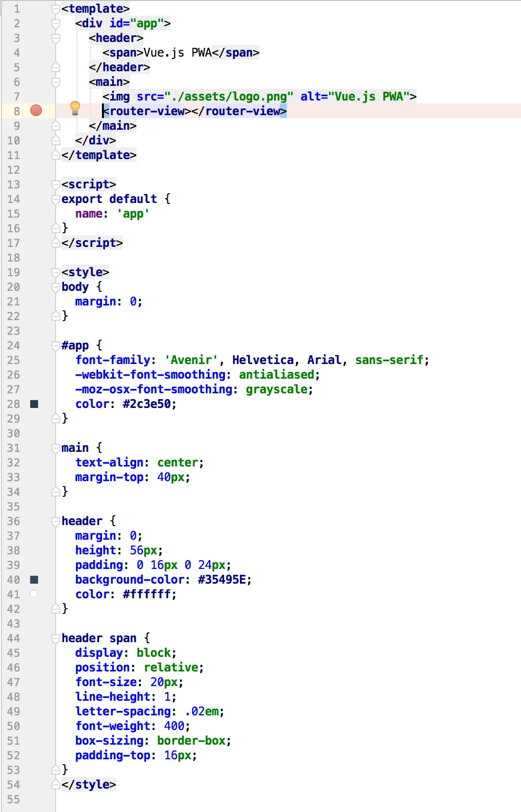Collapse the main tag fold on line 6
521x812 pixels.
click(x=56, y=82)
